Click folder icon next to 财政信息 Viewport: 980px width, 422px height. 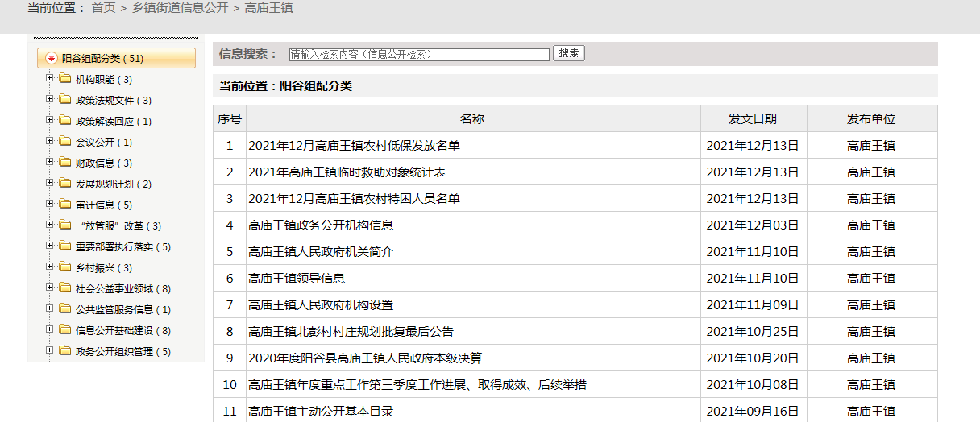point(64,163)
